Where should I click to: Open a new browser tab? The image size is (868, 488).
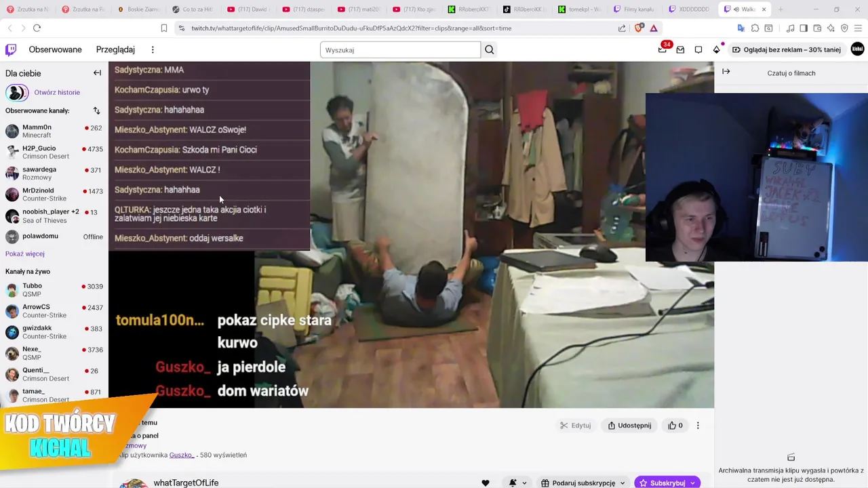[x=781, y=9]
